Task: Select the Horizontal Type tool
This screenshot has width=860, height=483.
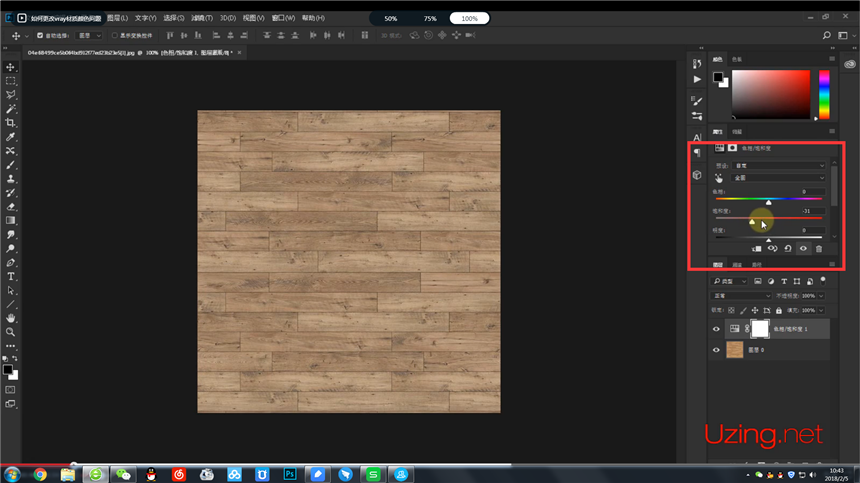Action: pyautogui.click(x=11, y=276)
